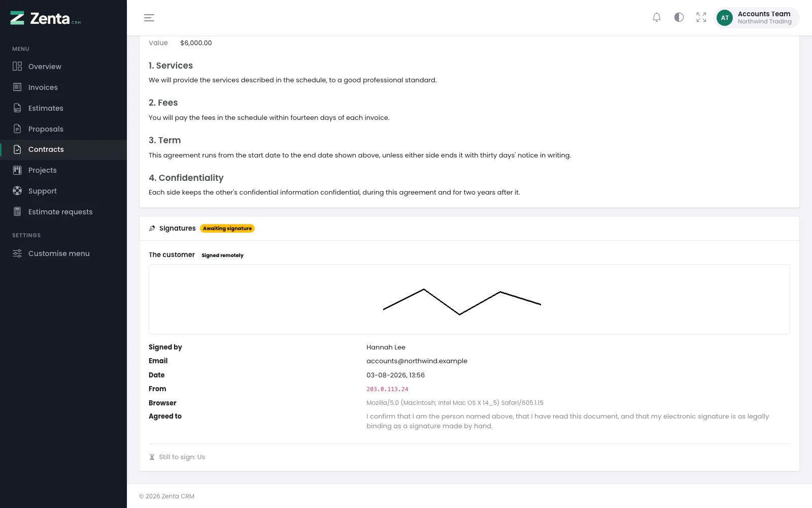
Task: Click the Support lifebuoy icon
Action: [17, 191]
